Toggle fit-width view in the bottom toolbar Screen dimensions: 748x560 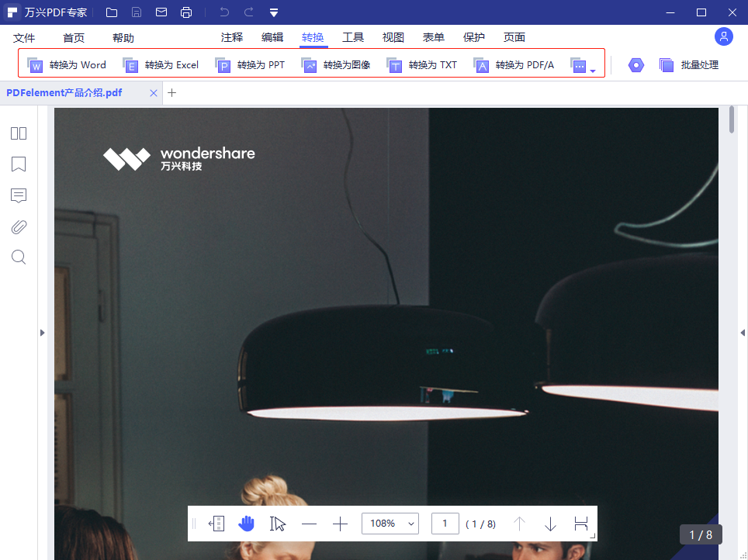tap(580, 524)
